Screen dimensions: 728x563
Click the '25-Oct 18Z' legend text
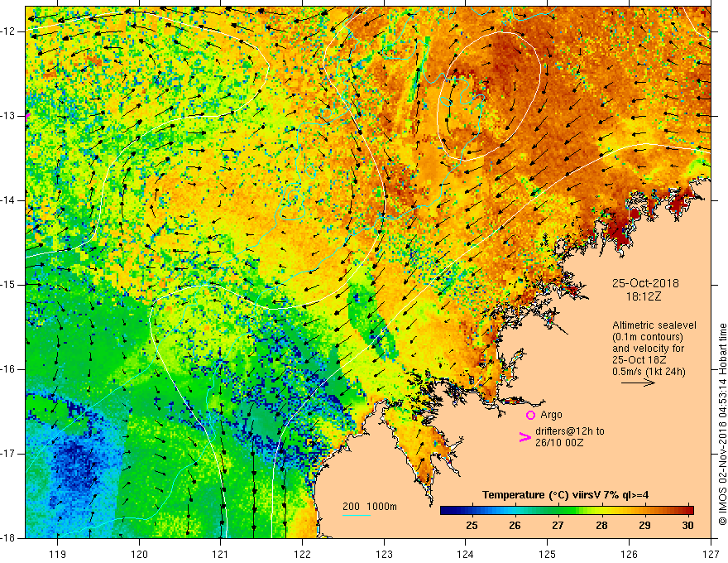coord(639,360)
